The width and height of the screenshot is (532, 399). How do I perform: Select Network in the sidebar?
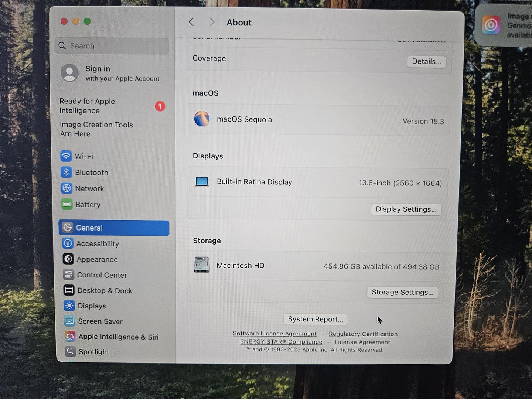click(x=114, y=188)
